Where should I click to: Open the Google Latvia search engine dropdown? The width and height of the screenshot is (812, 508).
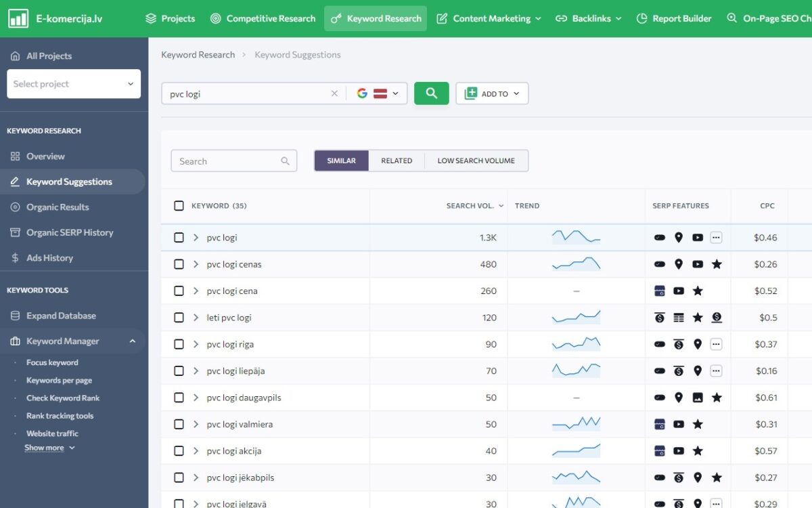pyautogui.click(x=378, y=93)
